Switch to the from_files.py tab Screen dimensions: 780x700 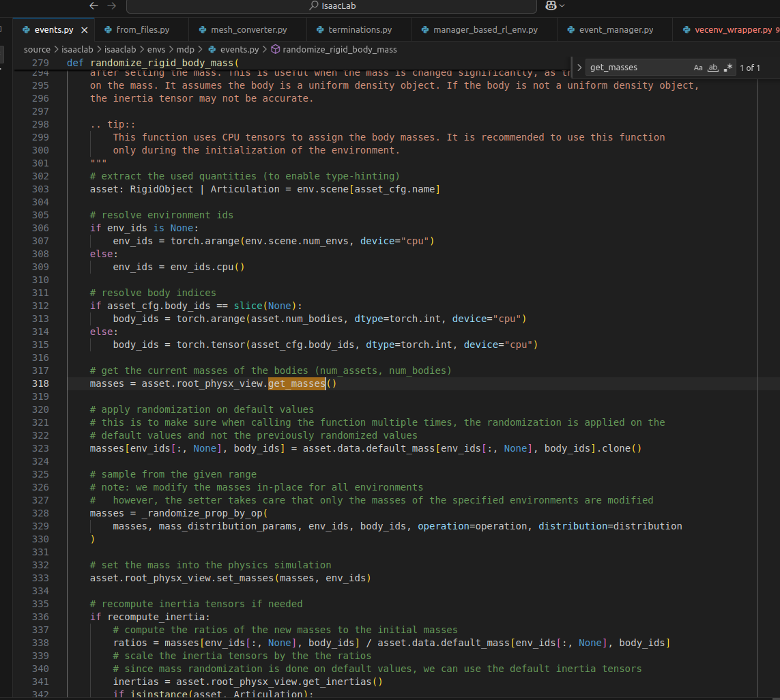click(142, 30)
